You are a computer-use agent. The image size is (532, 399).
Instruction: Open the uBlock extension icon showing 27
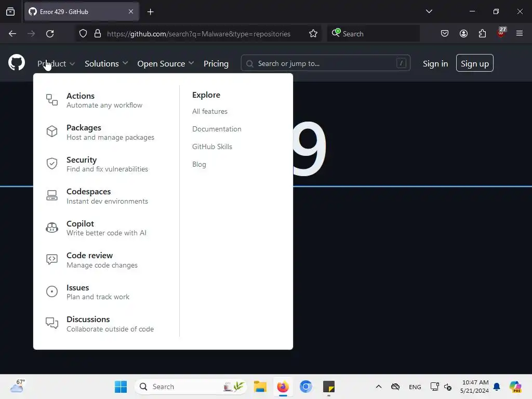(501, 33)
